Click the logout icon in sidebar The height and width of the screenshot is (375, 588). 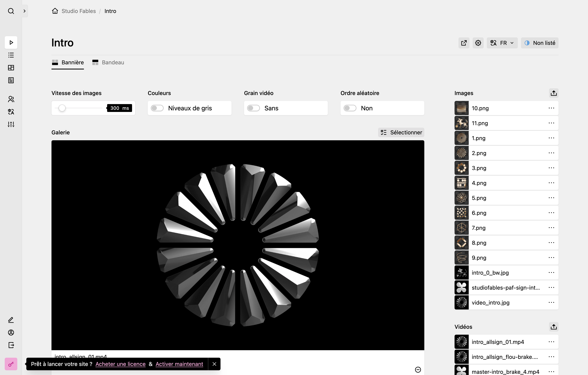tap(11, 345)
